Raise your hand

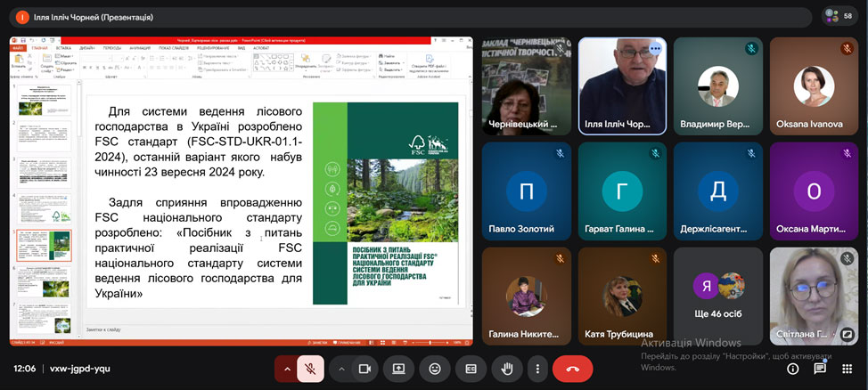(x=506, y=368)
